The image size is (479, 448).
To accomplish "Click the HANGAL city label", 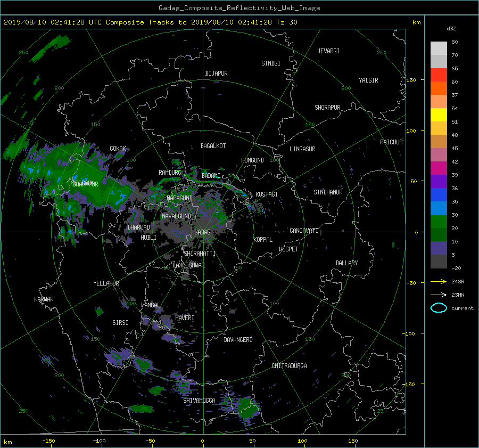I will (151, 305).
